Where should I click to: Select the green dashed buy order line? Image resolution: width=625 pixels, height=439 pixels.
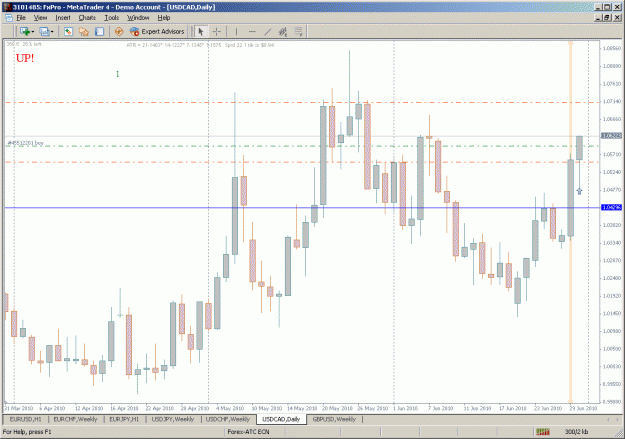tap(302, 146)
